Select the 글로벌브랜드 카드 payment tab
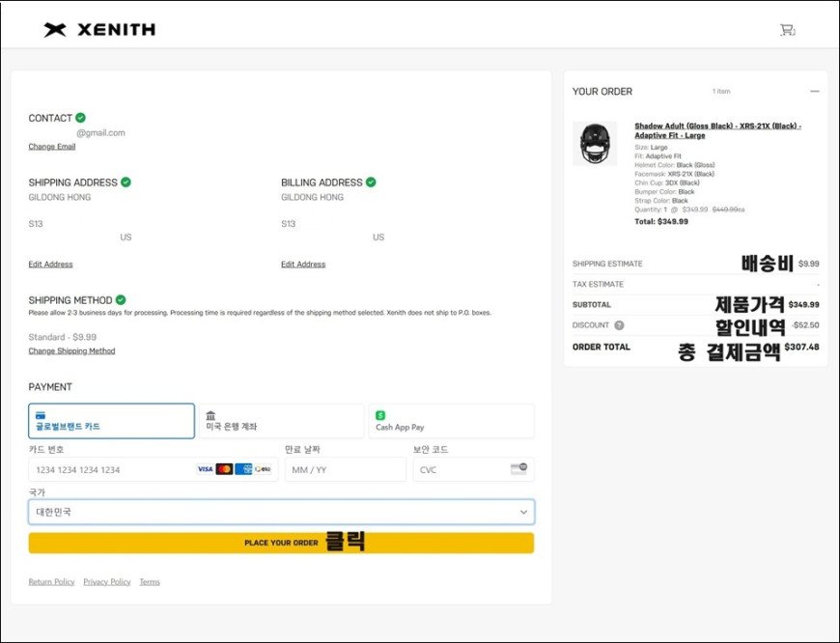Viewport: 840px width, 643px height. click(111, 421)
